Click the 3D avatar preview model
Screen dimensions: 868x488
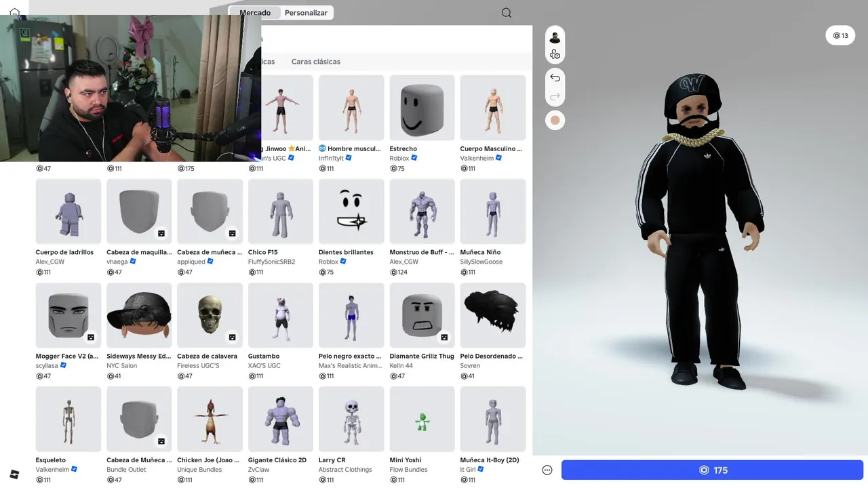pyautogui.click(x=698, y=230)
